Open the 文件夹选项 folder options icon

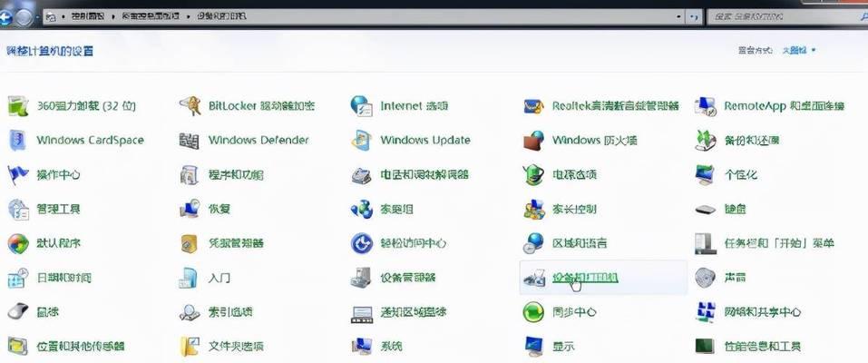point(190,347)
